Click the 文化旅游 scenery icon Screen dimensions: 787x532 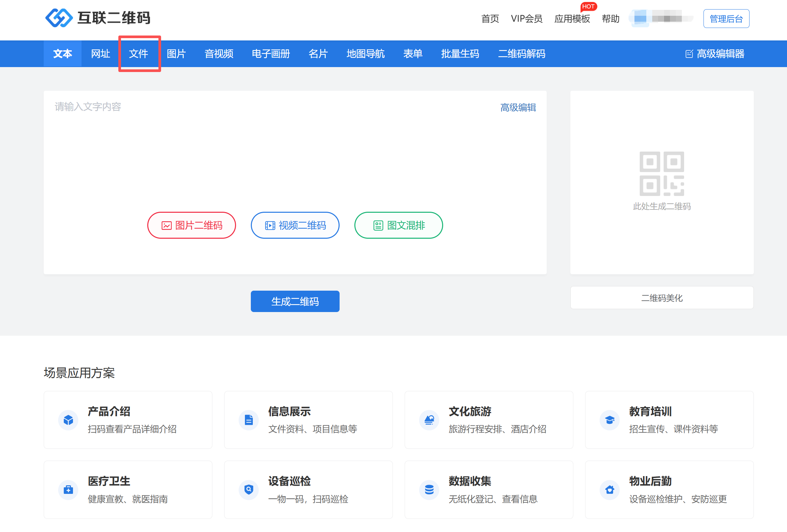coord(429,420)
